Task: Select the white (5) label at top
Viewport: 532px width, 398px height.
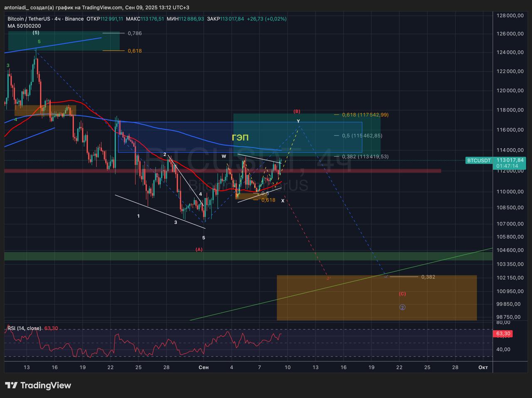Action: coord(36,32)
